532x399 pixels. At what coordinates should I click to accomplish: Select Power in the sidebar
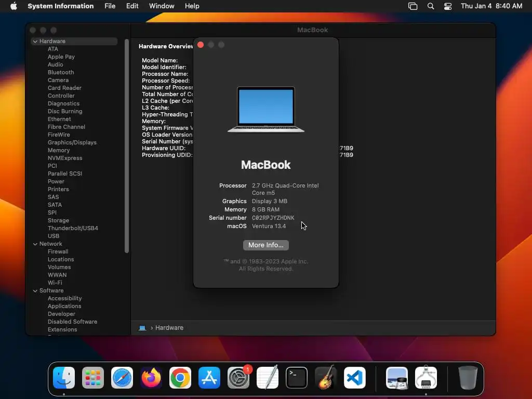point(56,181)
